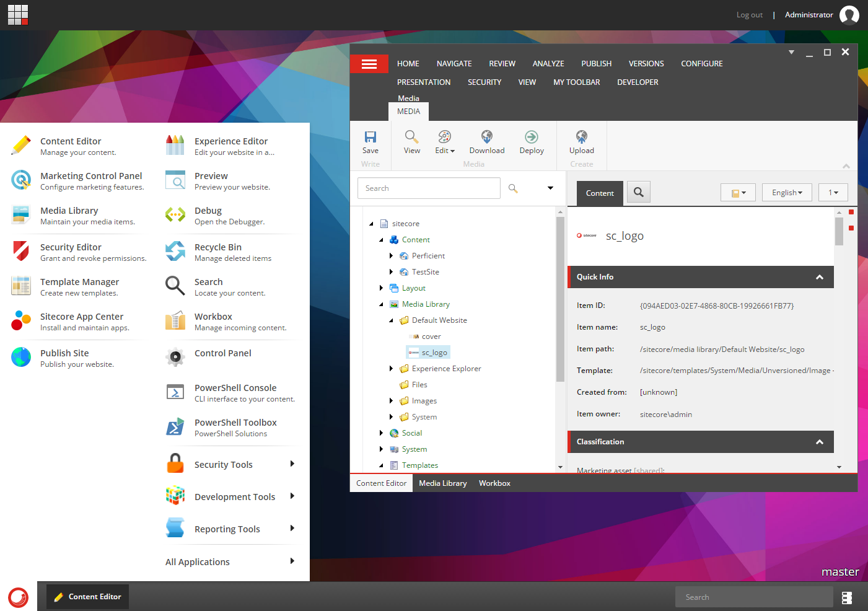
Task: Launch the Media Library icon
Action: pos(21,214)
